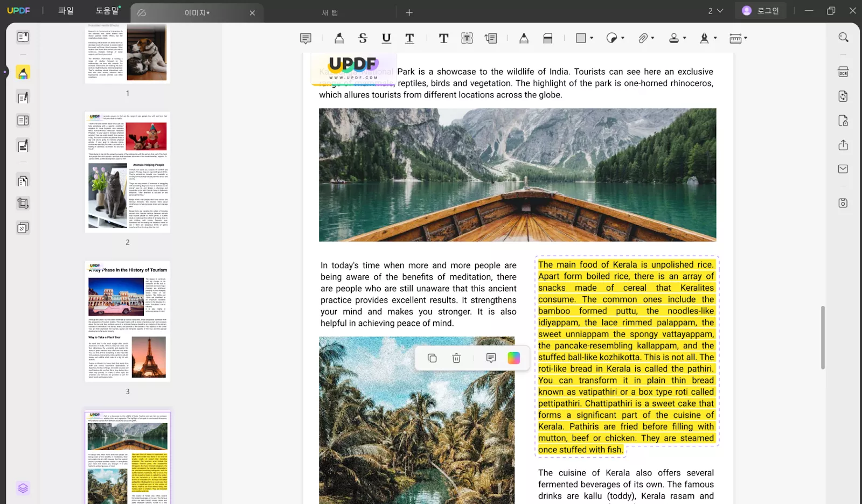
Task: Expand the measure tool dropdown arrow
Action: pos(746,38)
